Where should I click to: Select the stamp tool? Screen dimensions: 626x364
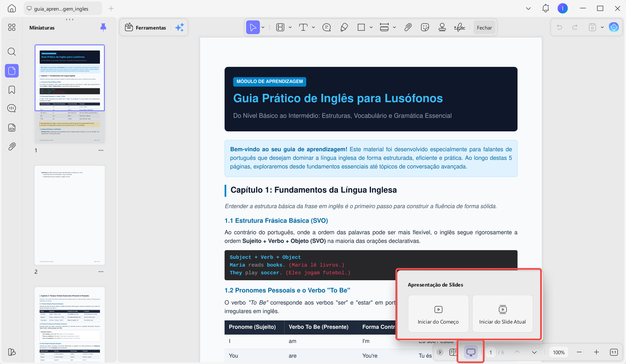tap(442, 28)
